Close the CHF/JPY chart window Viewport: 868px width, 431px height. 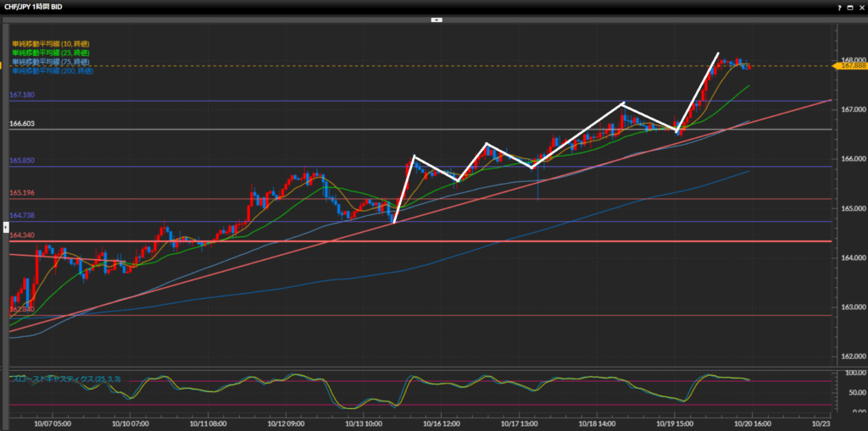[x=860, y=7]
